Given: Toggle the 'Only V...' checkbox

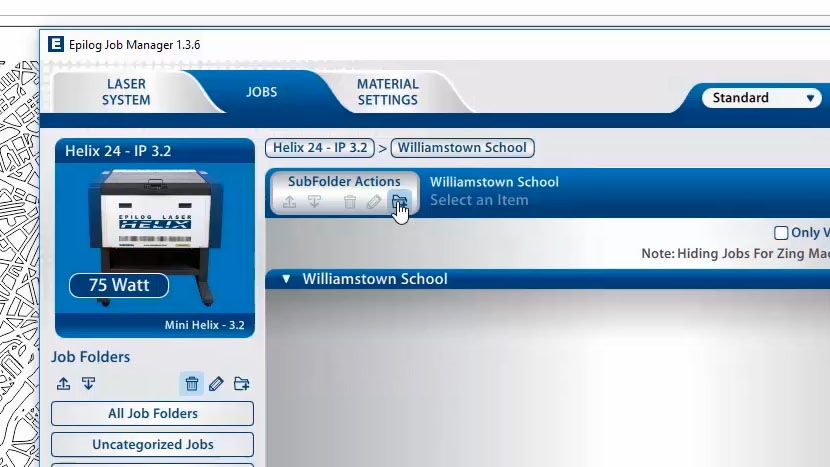Looking at the screenshot, I should click(781, 233).
